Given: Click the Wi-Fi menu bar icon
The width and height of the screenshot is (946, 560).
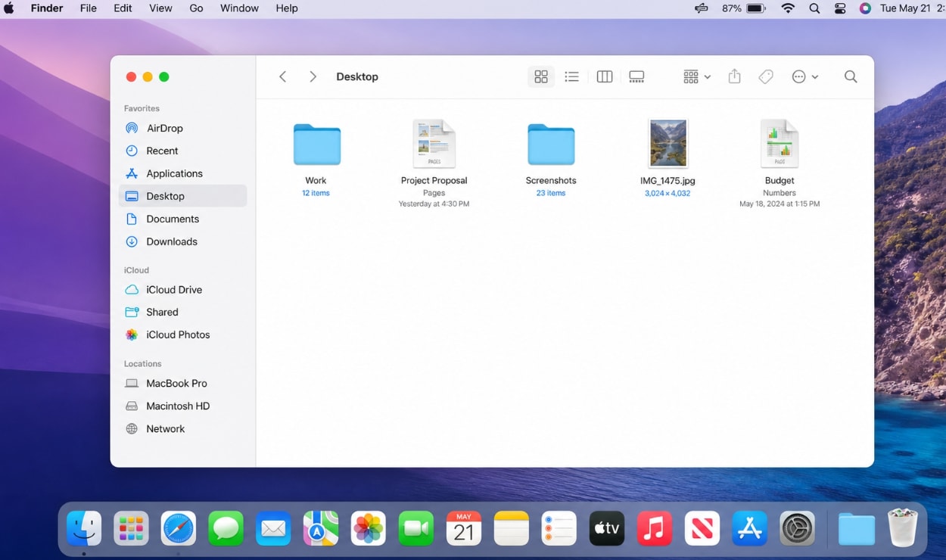Looking at the screenshot, I should (788, 8).
